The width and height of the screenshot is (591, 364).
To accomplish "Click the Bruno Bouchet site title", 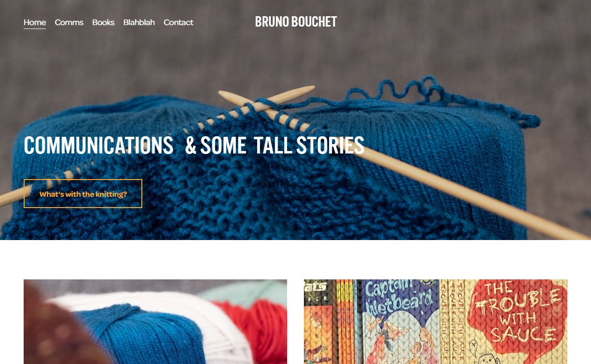I will pos(296,22).
